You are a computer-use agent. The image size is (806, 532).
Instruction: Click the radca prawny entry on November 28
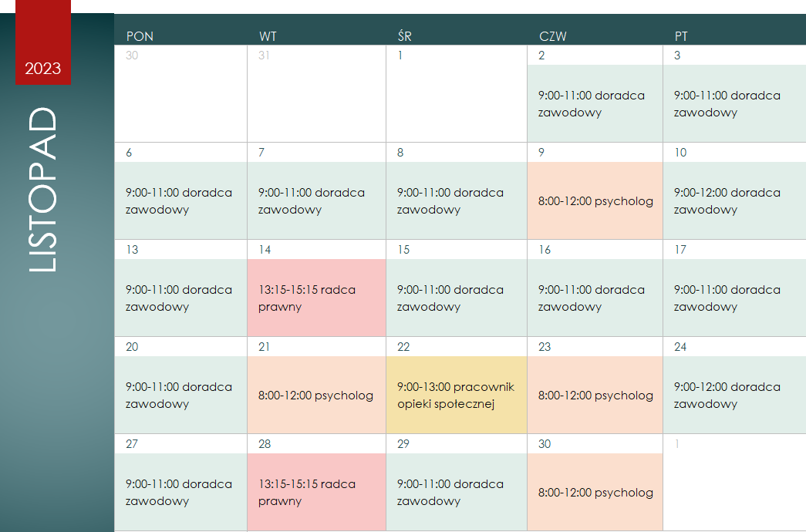(317, 492)
